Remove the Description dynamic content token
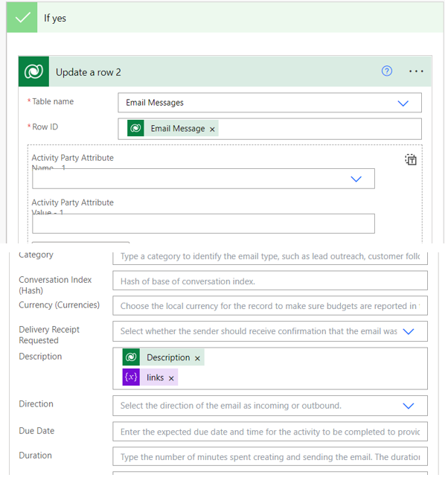The width and height of the screenshot is (448, 495). pos(197,358)
